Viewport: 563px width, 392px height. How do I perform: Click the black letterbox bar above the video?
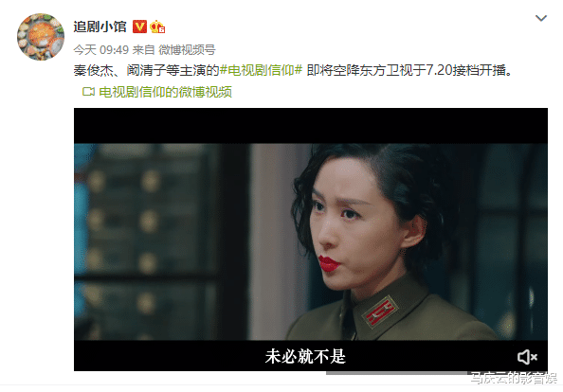[311, 126]
